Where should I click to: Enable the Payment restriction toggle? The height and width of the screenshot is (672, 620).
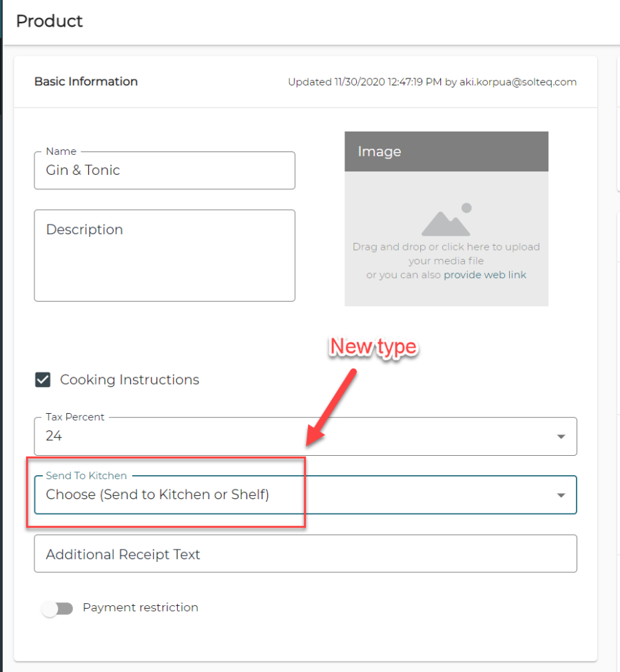pos(57,609)
